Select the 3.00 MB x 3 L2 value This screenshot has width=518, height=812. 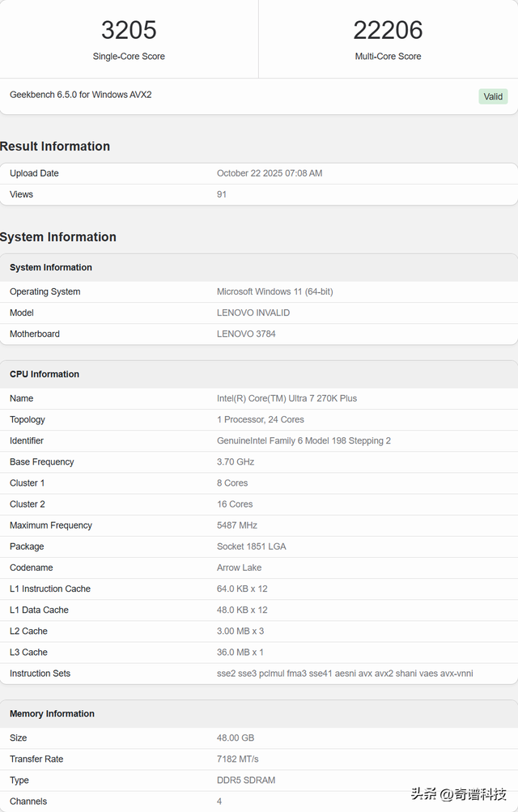pyautogui.click(x=240, y=631)
